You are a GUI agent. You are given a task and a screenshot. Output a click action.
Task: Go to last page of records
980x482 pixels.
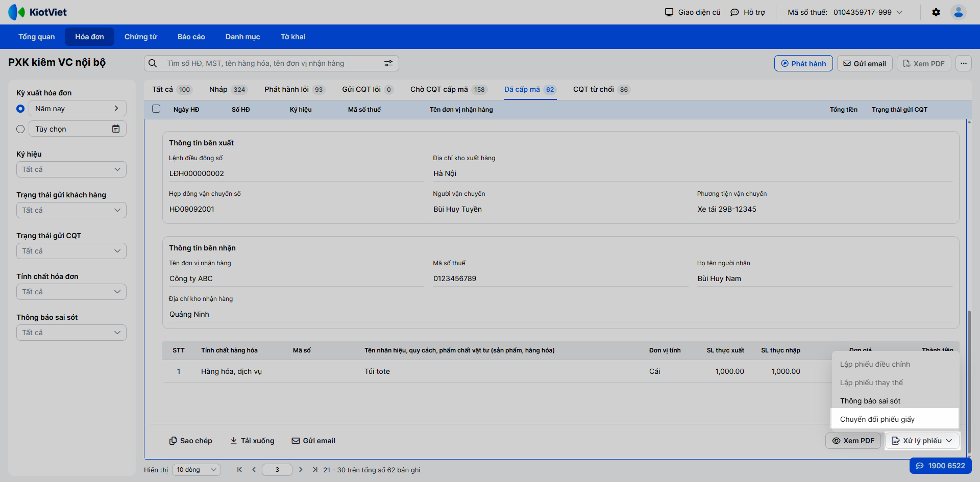(x=315, y=470)
